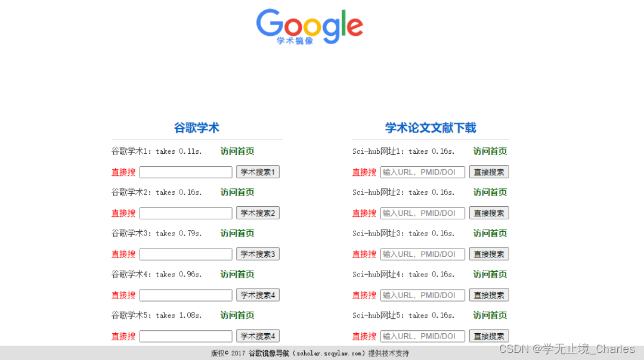The width and height of the screenshot is (644, 360).
Task: Visit 访问首页 for 谷歌学术1
Action: pos(237,151)
